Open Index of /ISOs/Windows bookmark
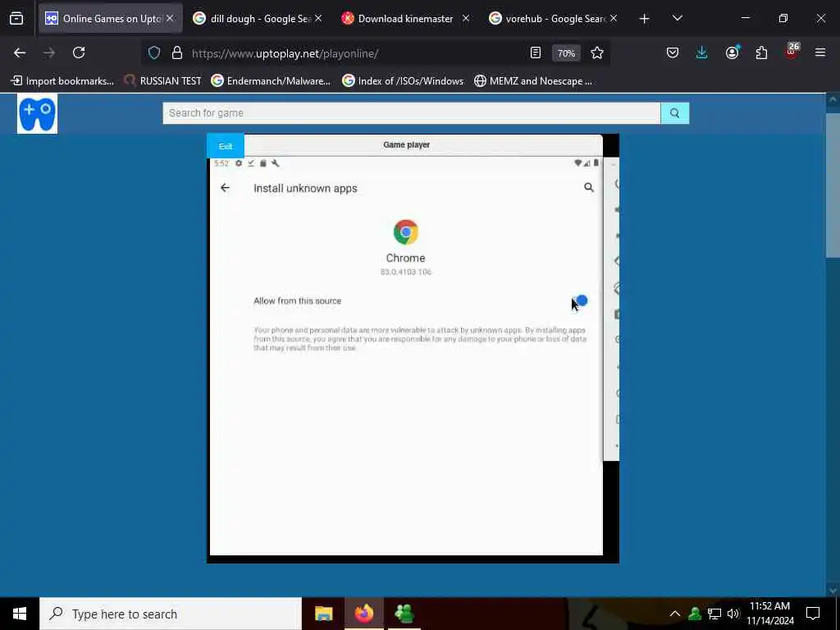The height and width of the screenshot is (630, 840). point(403,81)
